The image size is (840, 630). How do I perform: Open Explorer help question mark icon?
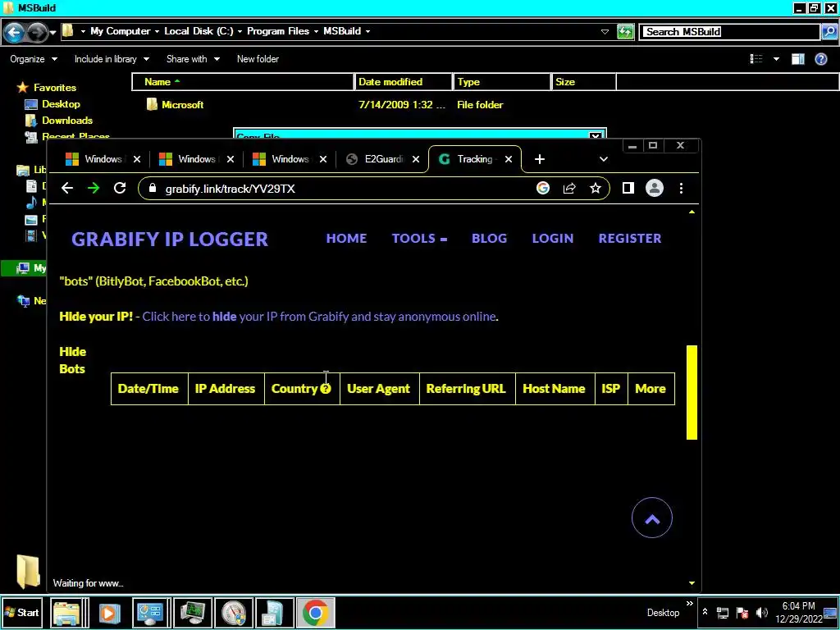pos(820,59)
